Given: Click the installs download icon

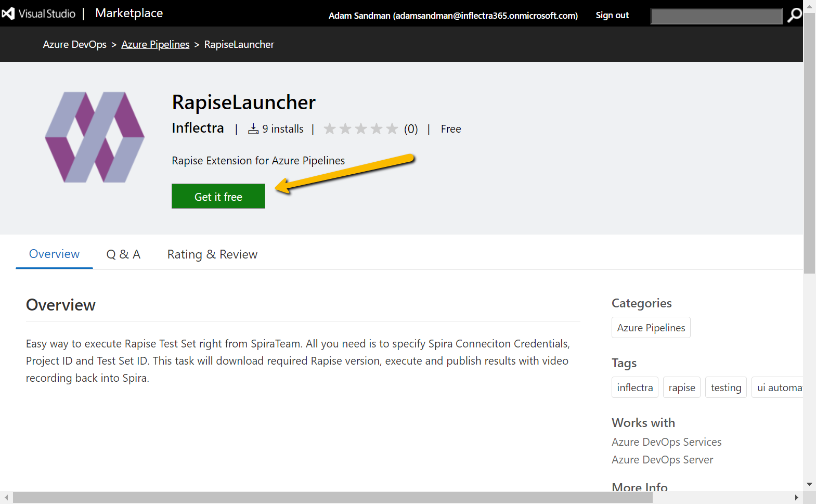Looking at the screenshot, I should pos(253,129).
